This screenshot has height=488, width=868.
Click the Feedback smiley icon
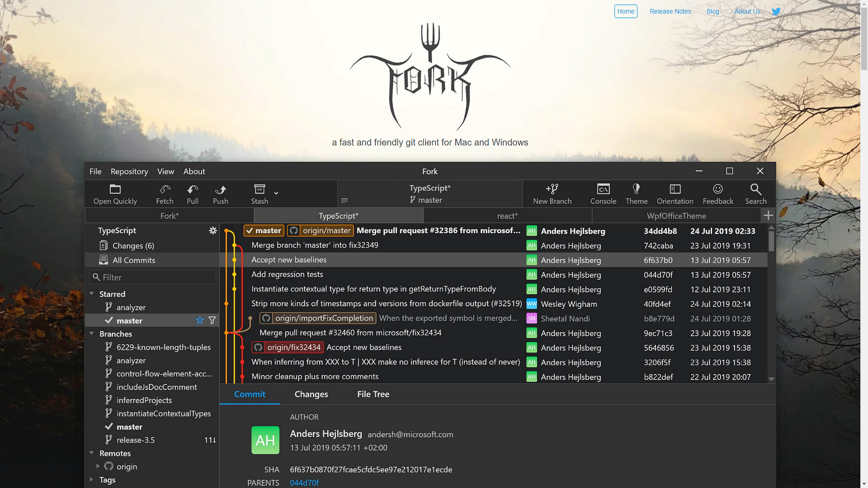718,189
